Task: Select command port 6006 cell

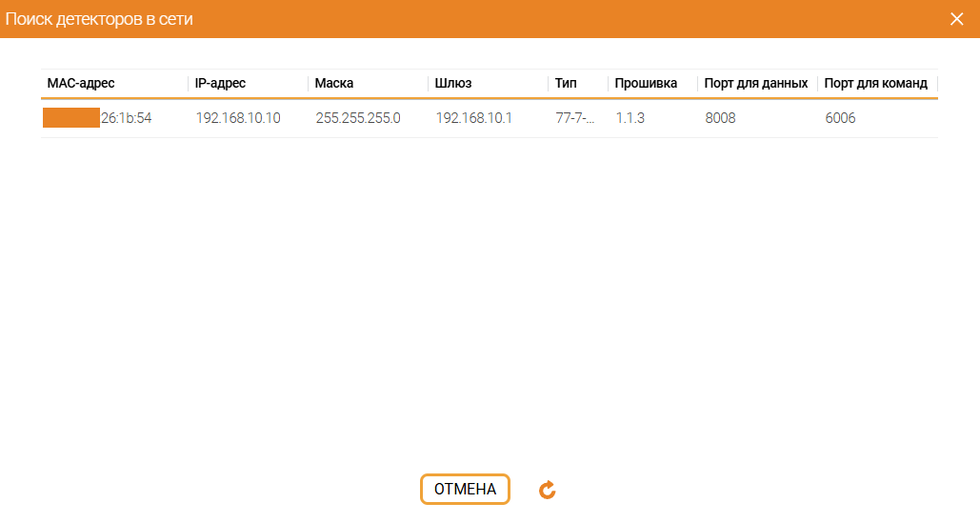Action: pos(840,118)
